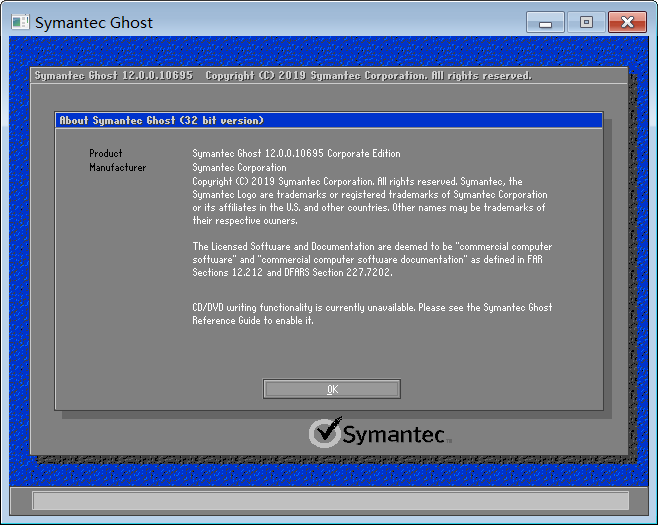Image resolution: width=658 pixels, height=525 pixels.
Task: Click the 'Product' label
Action: (x=106, y=153)
